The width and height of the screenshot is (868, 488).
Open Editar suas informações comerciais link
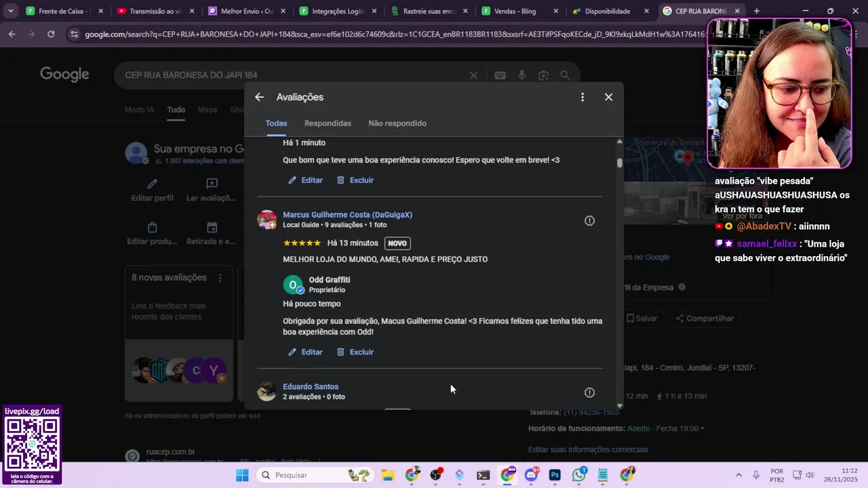[588, 449]
